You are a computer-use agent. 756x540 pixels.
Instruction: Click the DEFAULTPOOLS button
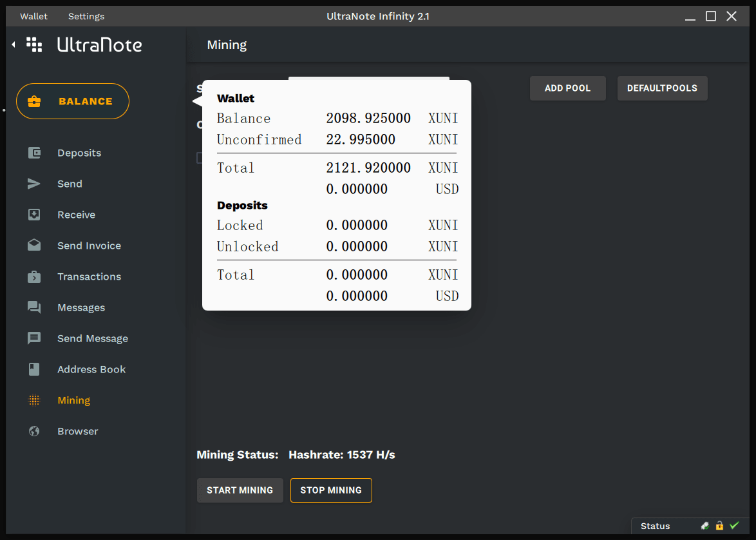pos(662,88)
